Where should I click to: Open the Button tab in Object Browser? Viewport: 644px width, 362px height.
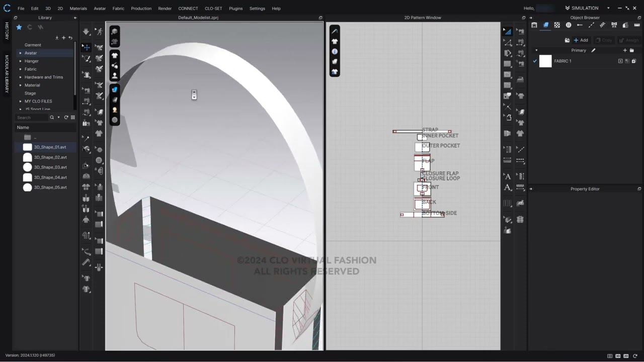(x=569, y=25)
